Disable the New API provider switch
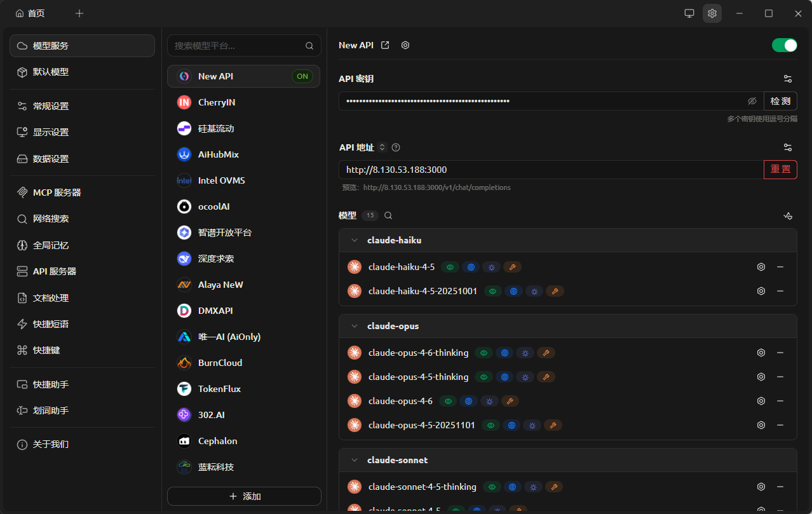812x514 pixels. click(x=784, y=45)
